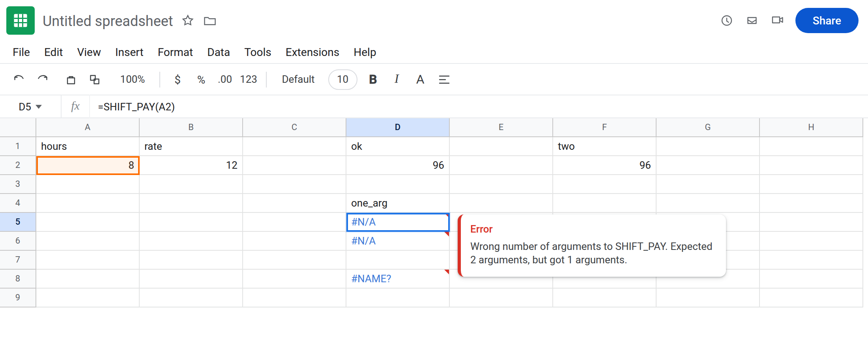
Task: Select row 5 header
Action: 18,222
